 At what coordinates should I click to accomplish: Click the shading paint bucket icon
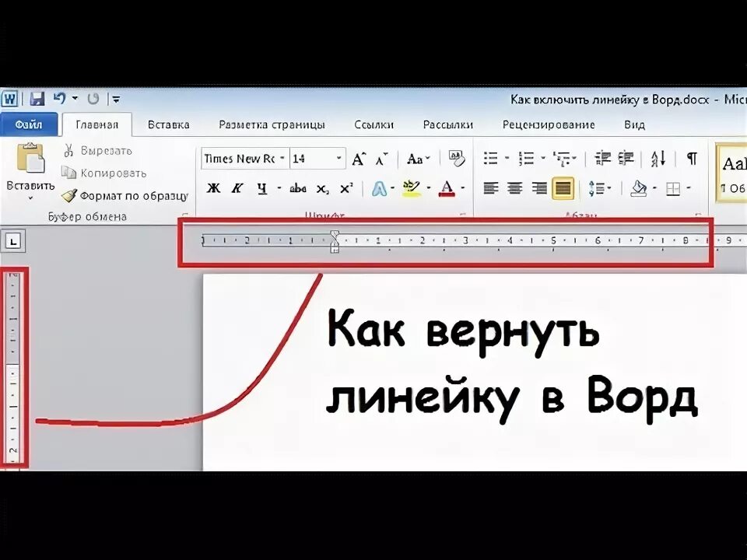639,188
